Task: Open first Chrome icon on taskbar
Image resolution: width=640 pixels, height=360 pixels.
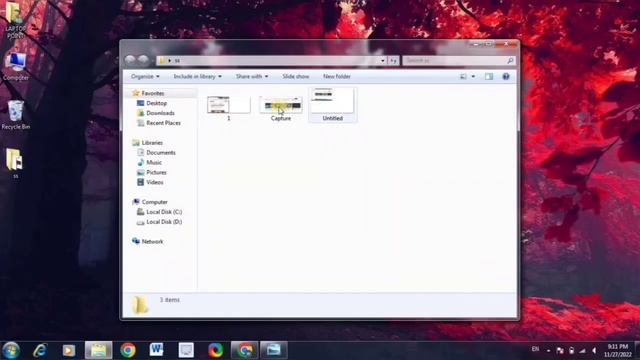Action: click(x=128, y=350)
